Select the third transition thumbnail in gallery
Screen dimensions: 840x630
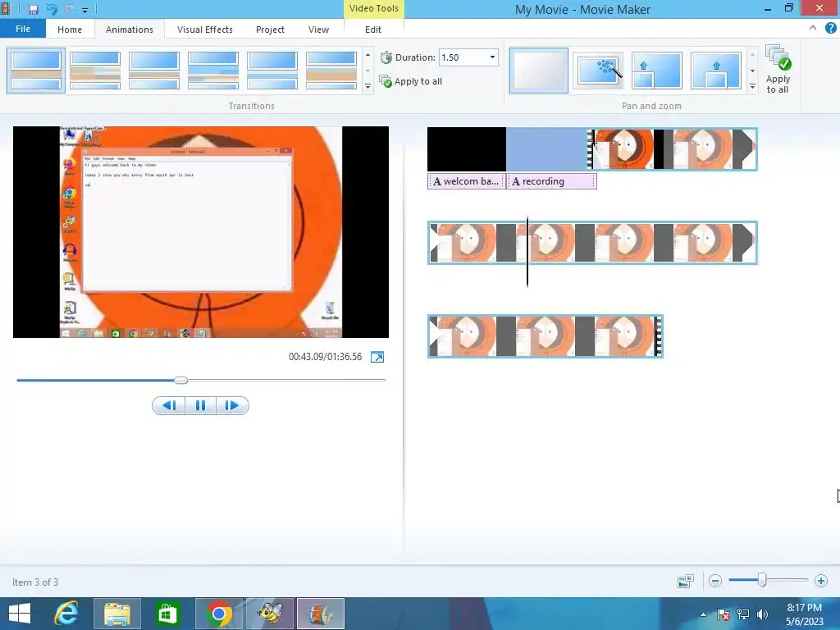point(153,71)
